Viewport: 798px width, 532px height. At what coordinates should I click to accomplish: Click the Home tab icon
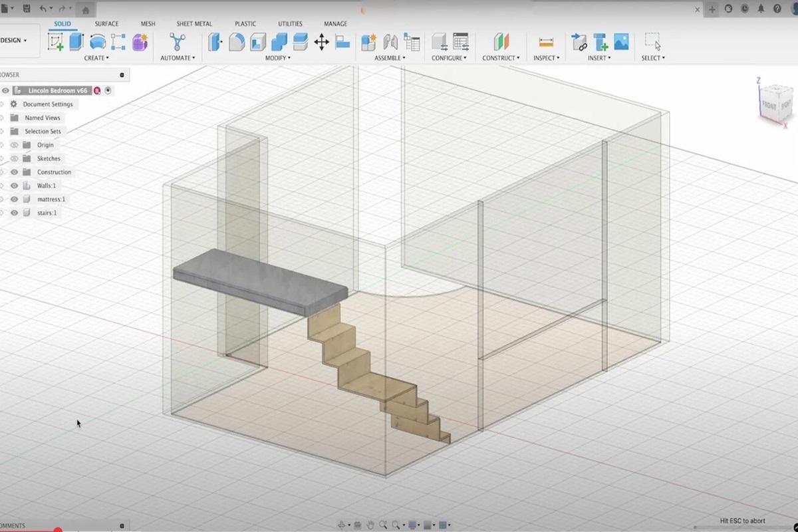coord(85,10)
